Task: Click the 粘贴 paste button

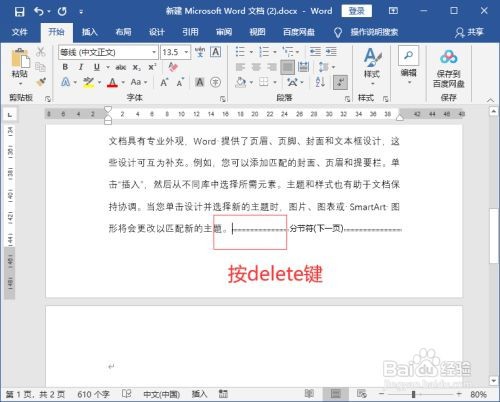Action: pyautogui.click(x=20, y=67)
